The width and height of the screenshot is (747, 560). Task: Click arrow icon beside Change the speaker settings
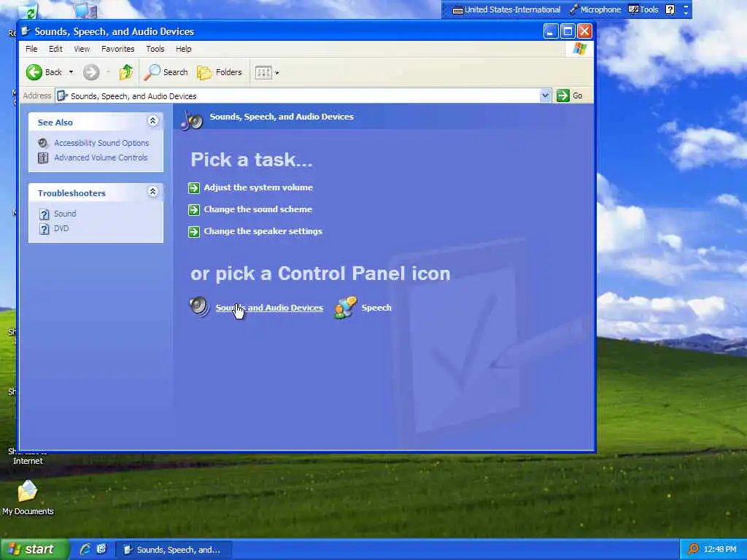[194, 232]
